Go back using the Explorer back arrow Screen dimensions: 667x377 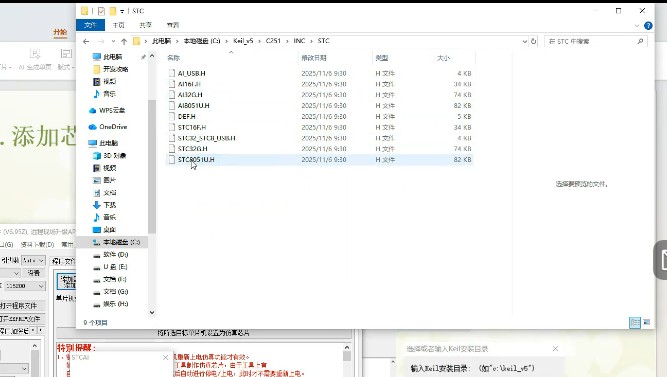point(86,41)
